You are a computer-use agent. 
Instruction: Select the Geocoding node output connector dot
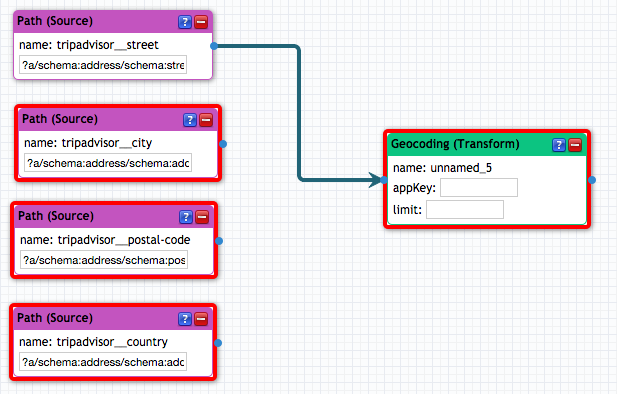click(x=592, y=180)
